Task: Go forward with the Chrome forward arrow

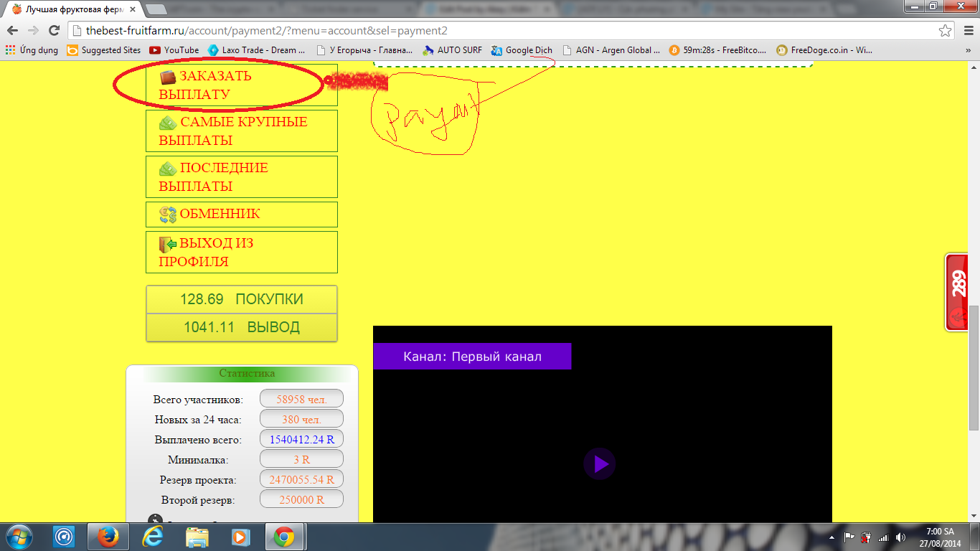Action: tap(33, 31)
